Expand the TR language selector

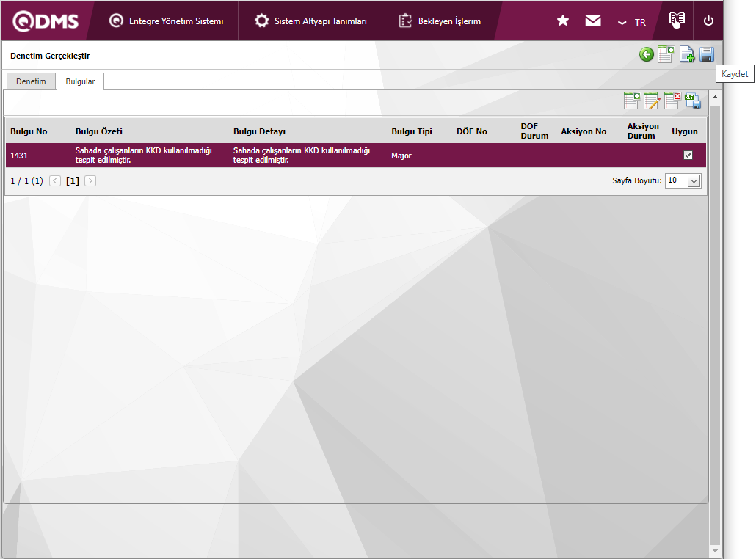tap(632, 22)
